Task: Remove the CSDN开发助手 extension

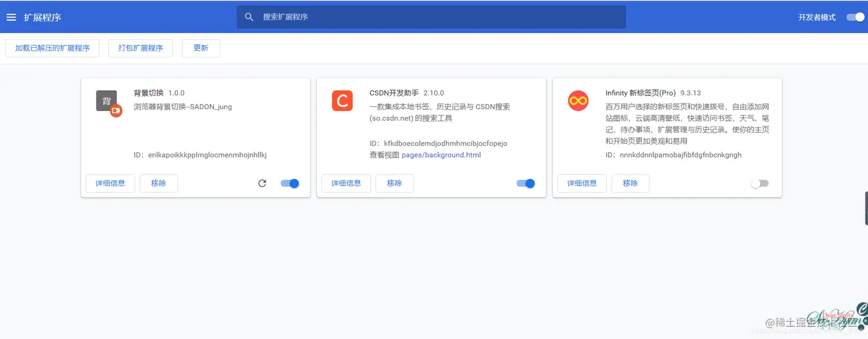Action: click(x=394, y=183)
